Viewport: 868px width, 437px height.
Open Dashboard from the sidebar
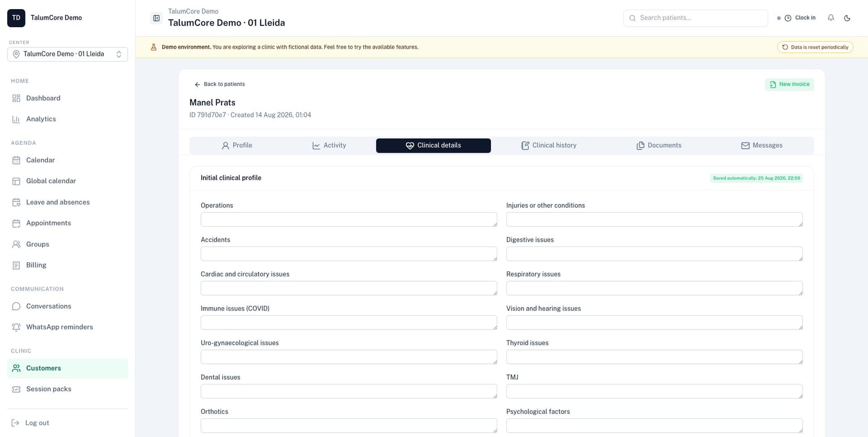point(67,98)
